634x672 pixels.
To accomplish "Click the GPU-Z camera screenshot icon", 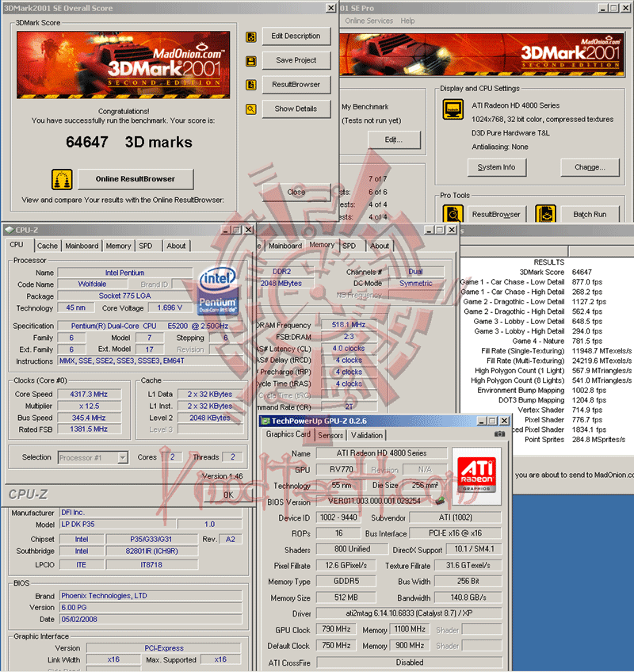I will (499, 434).
